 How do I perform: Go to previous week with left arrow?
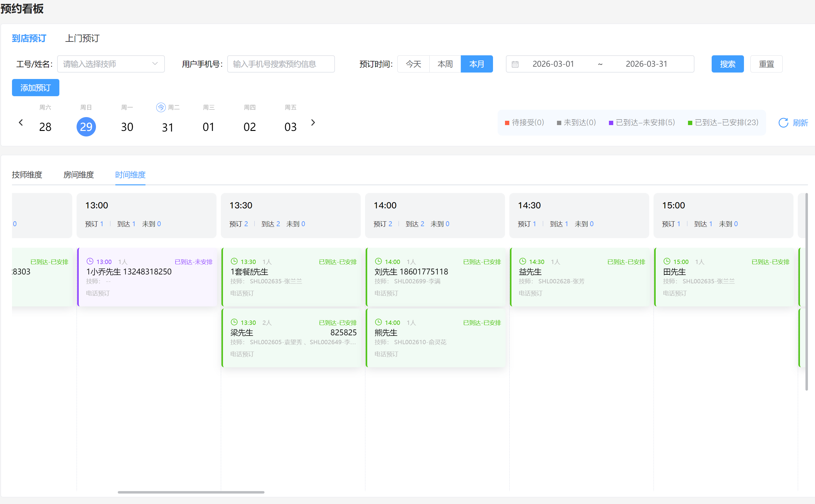click(21, 123)
